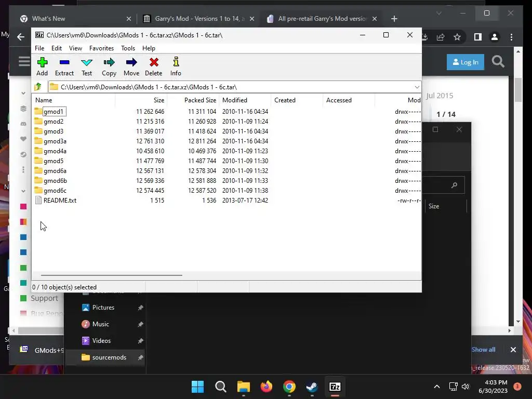Open Steam from the taskbar
The height and width of the screenshot is (399, 532).
point(312,387)
